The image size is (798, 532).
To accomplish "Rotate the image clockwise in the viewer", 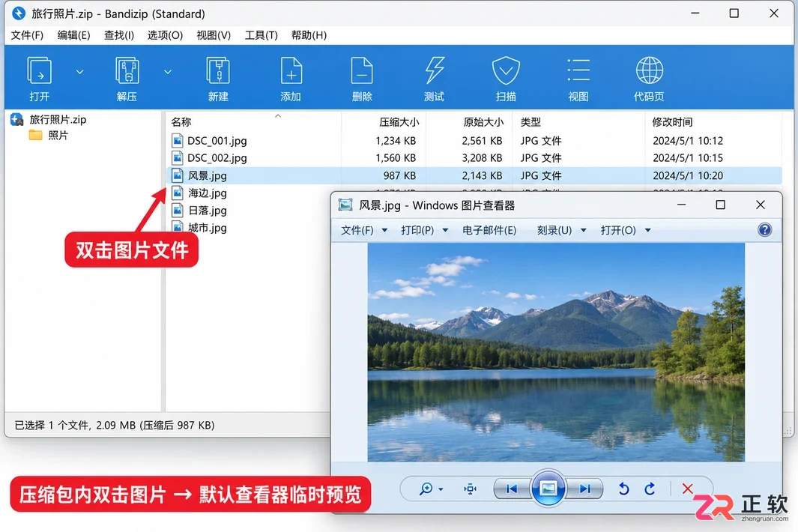I will pyautogui.click(x=650, y=489).
